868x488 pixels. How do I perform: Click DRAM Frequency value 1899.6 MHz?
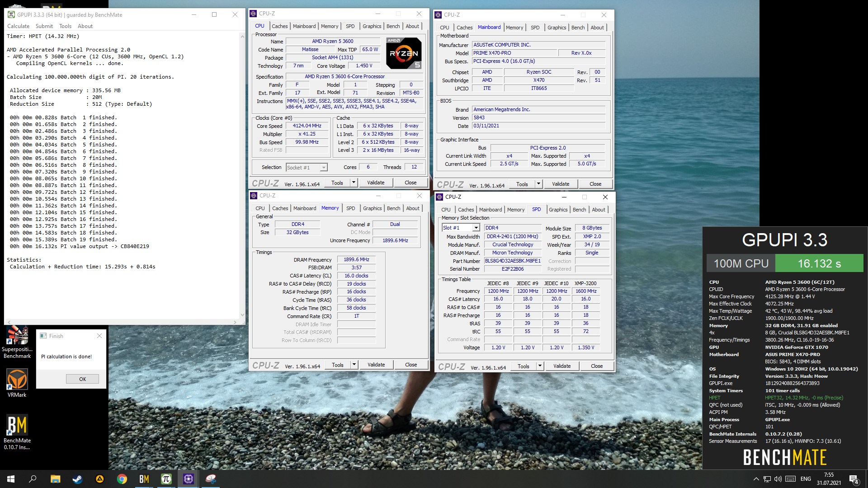pyautogui.click(x=356, y=259)
